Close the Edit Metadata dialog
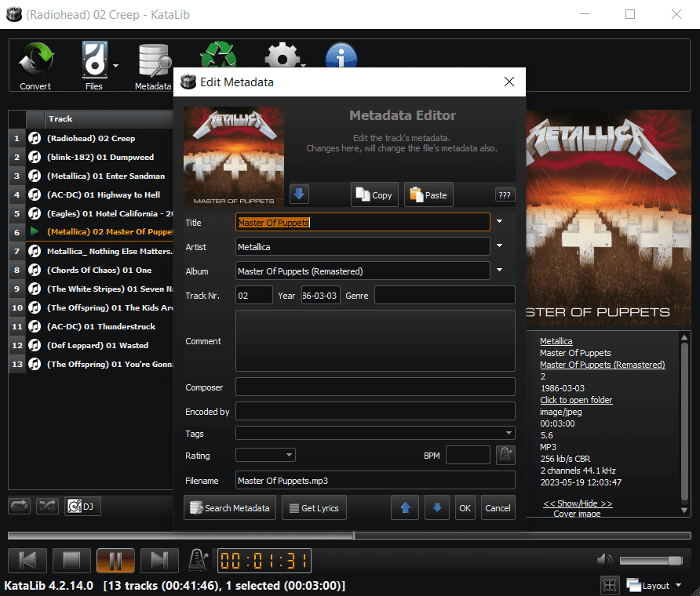 click(x=509, y=82)
